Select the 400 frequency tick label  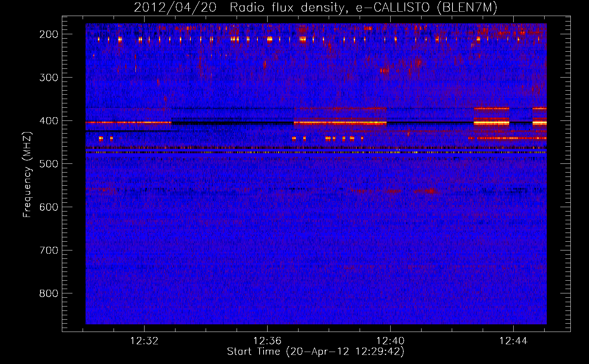[49, 121]
